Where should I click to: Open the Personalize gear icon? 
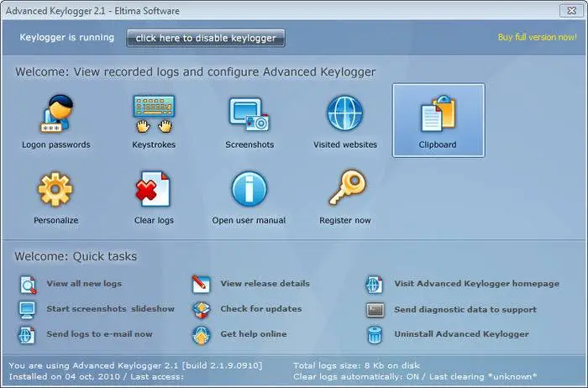tap(55, 189)
